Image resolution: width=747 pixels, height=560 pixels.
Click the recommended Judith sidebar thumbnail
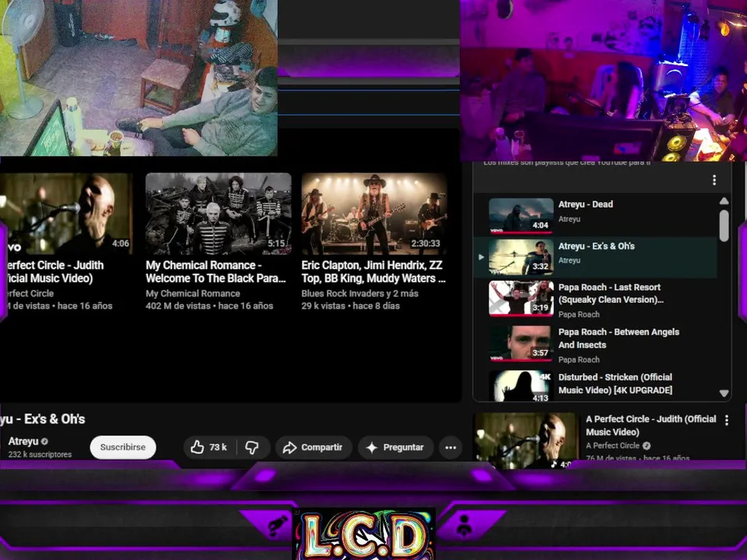[525, 440]
